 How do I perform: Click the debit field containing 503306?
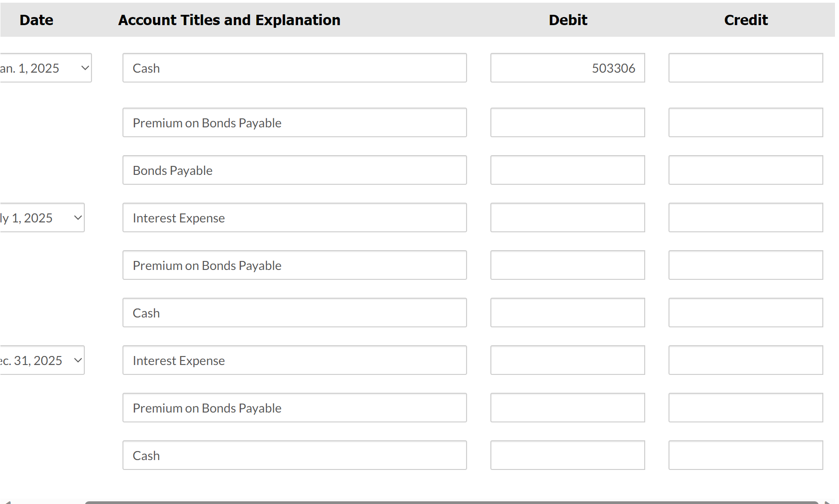(x=568, y=68)
